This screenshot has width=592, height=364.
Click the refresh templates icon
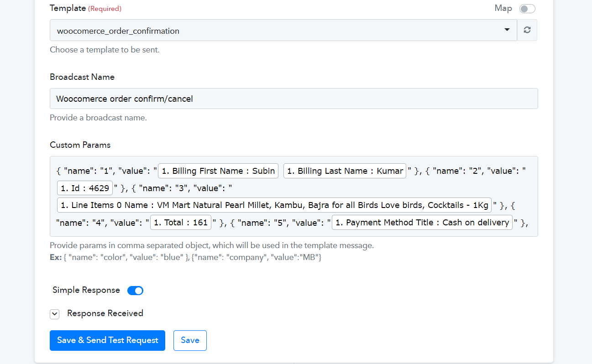[527, 30]
